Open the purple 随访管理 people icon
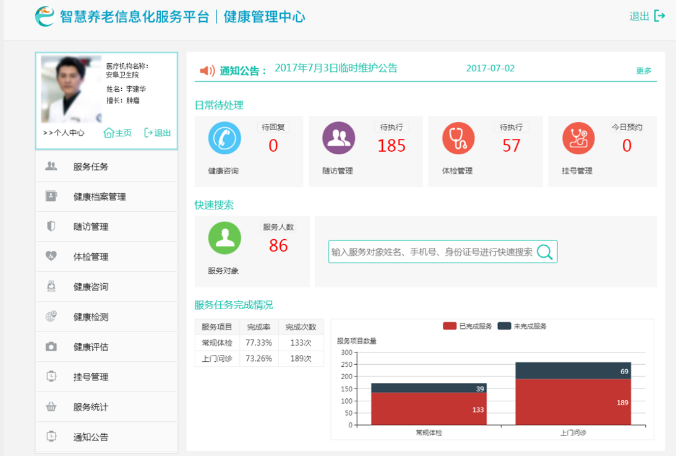Image resolution: width=676 pixels, height=456 pixels. tap(338, 138)
